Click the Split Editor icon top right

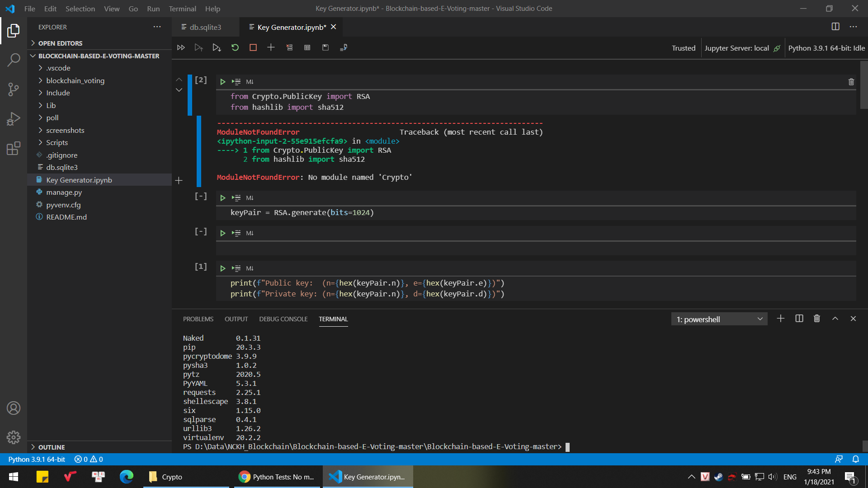pyautogui.click(x=835, y=27)
